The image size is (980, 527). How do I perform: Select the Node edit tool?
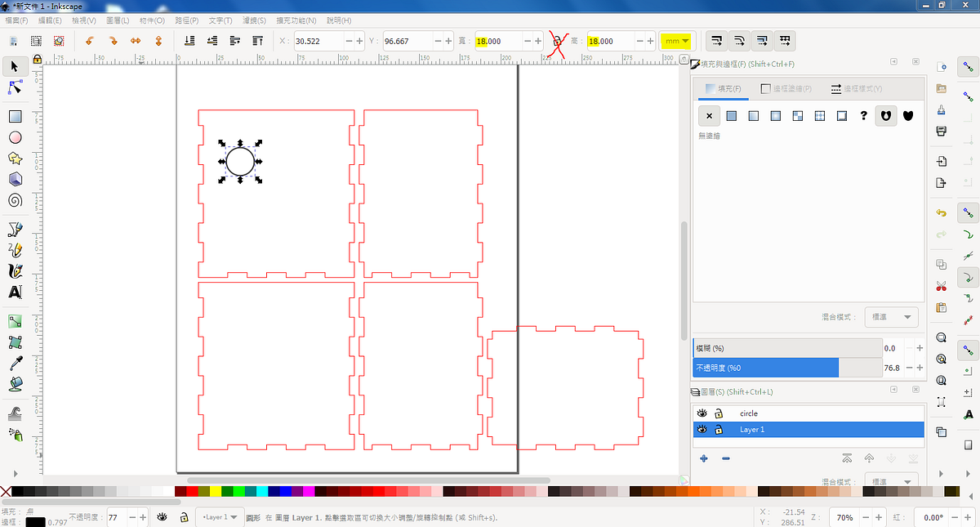tap(15, 87)
